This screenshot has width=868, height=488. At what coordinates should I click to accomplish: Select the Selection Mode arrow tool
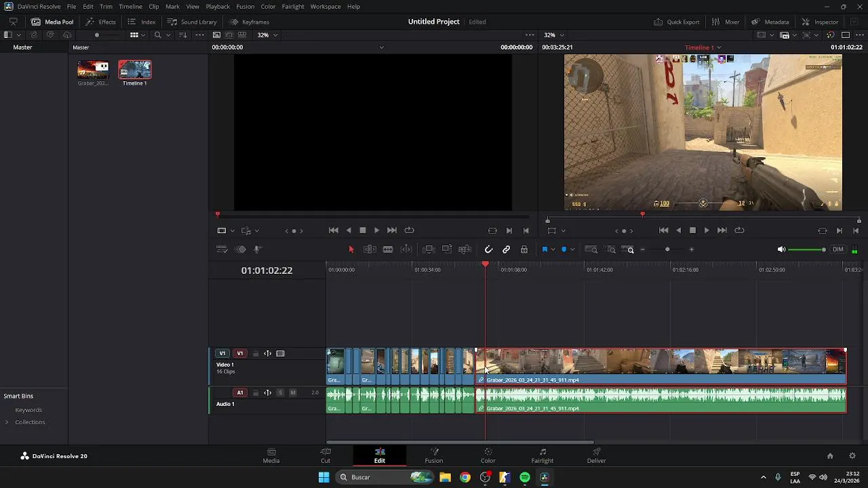[351, 249]
